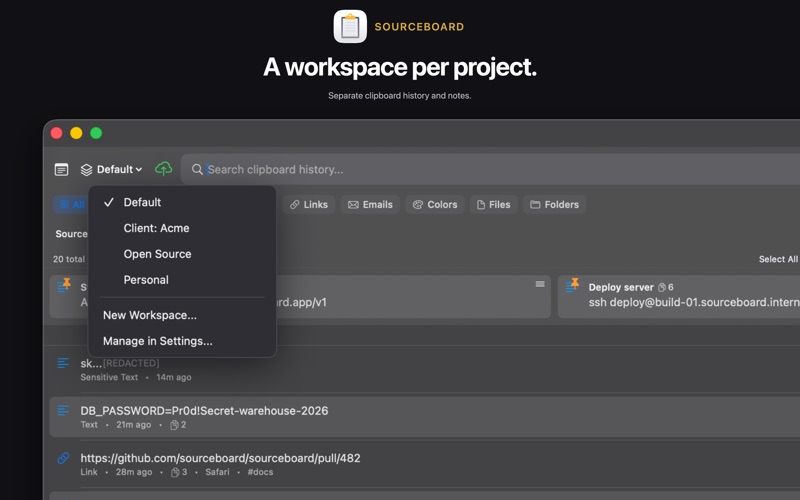This screenshot has height=500, width=800.
Task: Filter by Emails
Action: [370, 205]
